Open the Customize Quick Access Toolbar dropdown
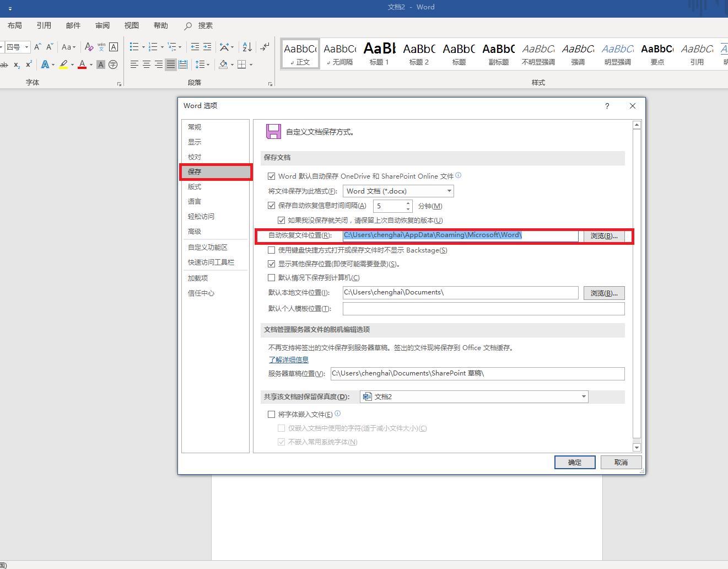Screen dimensions: 728x569 point(10,8)
